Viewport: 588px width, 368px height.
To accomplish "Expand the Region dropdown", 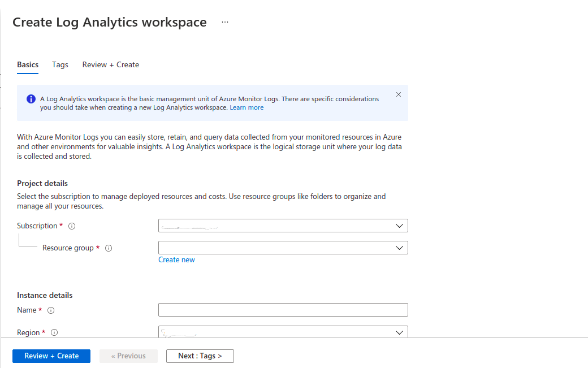I will point(283,332).
